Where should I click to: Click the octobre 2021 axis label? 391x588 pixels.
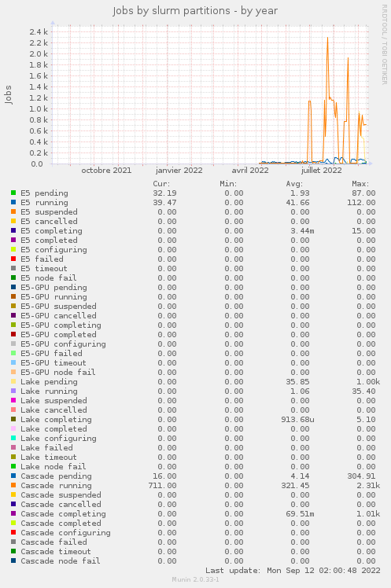pyautogui.click(x=106, y=171)
